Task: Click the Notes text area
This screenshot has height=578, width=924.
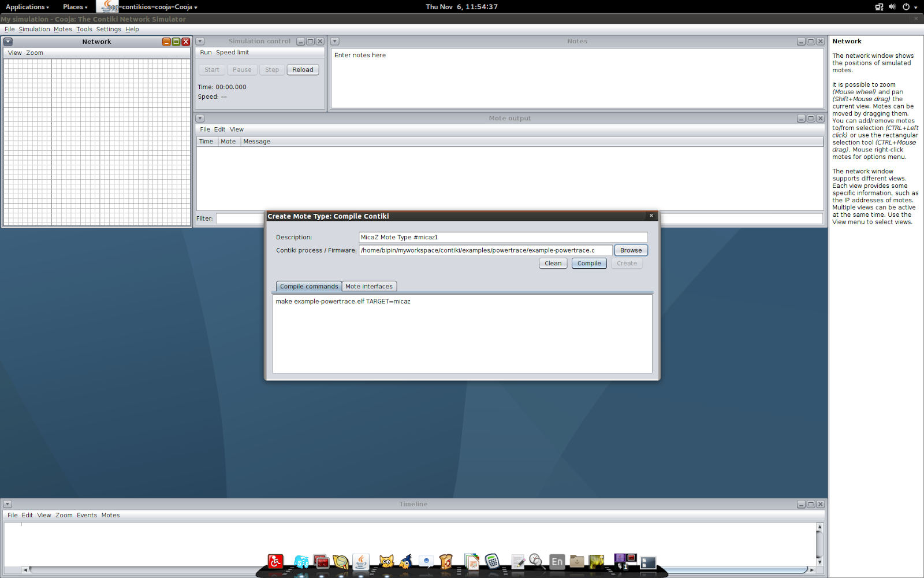Action: coord(577,78)
